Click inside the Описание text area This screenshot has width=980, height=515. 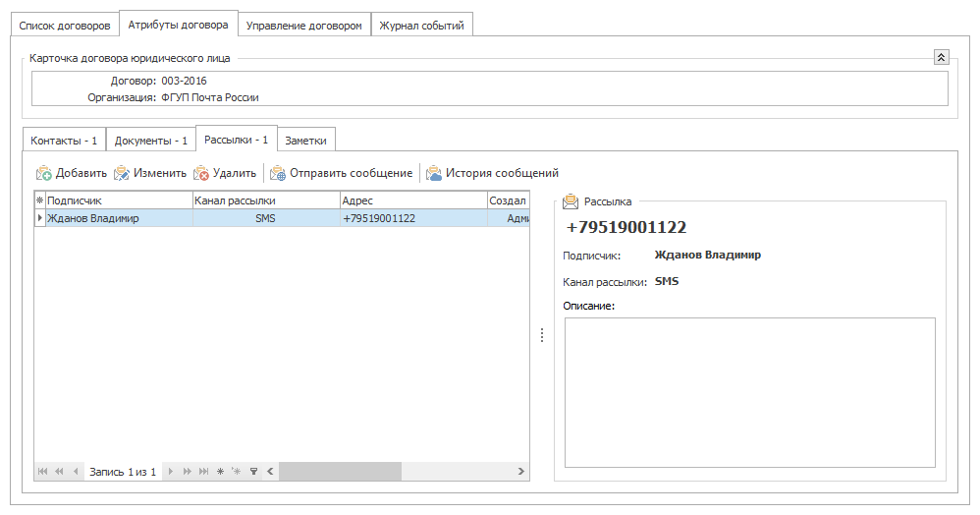click(x=750, y=392)
